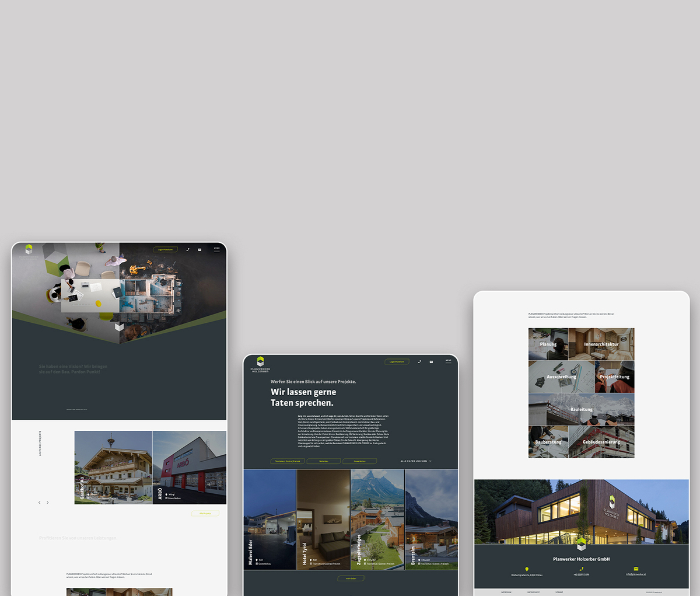Viewport: 700px width, 596px height.
Task: Open the Planung service tile
Action: point(548,344)
